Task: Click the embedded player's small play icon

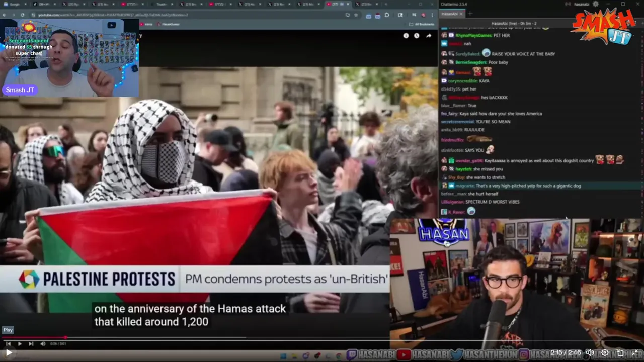Action: (19, 344)
